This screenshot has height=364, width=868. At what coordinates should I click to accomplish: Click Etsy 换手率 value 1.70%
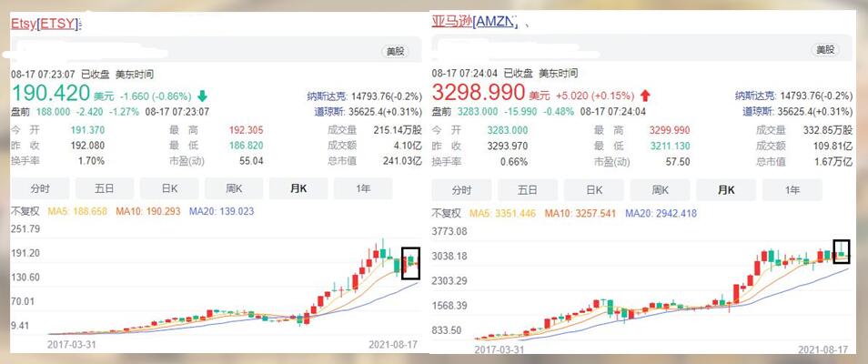[91, 161]
